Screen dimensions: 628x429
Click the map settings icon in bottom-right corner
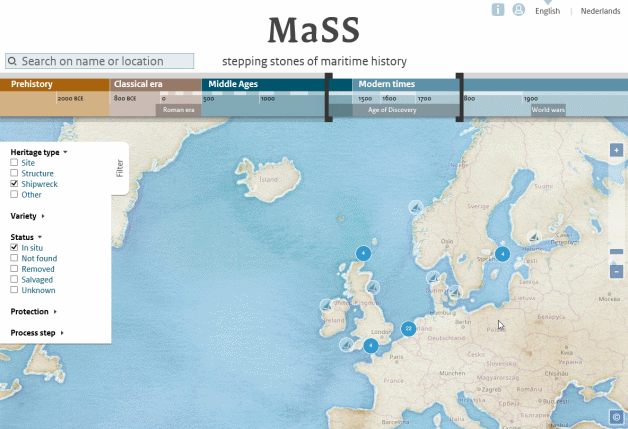click(x=616, y=416)
